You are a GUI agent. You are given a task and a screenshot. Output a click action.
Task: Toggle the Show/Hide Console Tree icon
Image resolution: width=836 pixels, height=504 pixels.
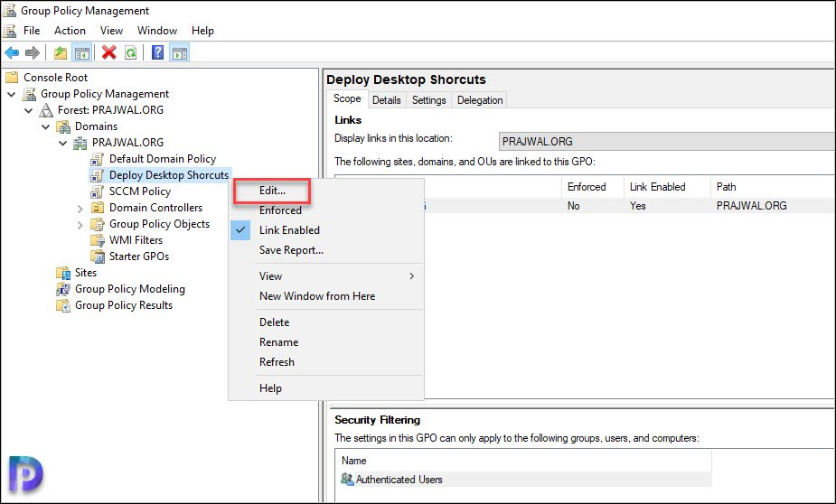click(x=81, y=52)
